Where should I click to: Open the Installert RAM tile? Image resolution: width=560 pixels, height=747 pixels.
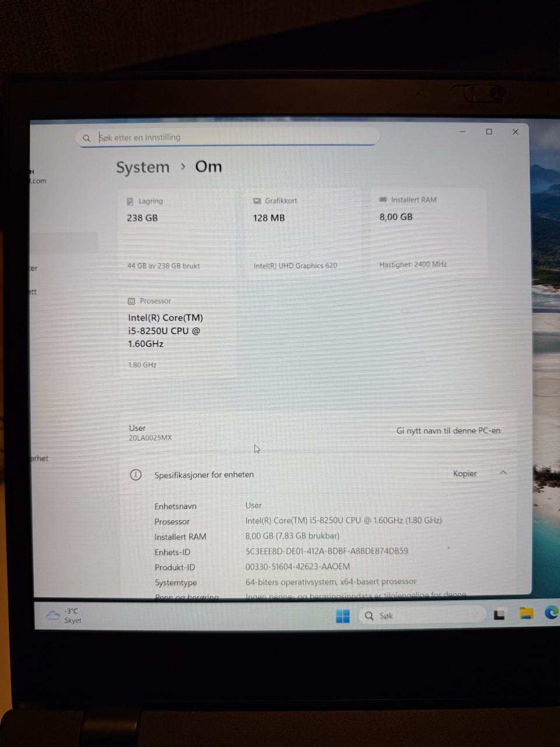428,232
